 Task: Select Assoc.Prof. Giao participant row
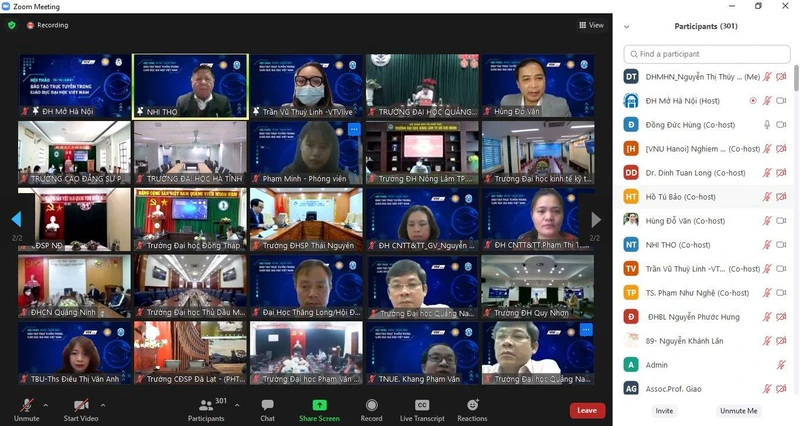tap(707, 389)
